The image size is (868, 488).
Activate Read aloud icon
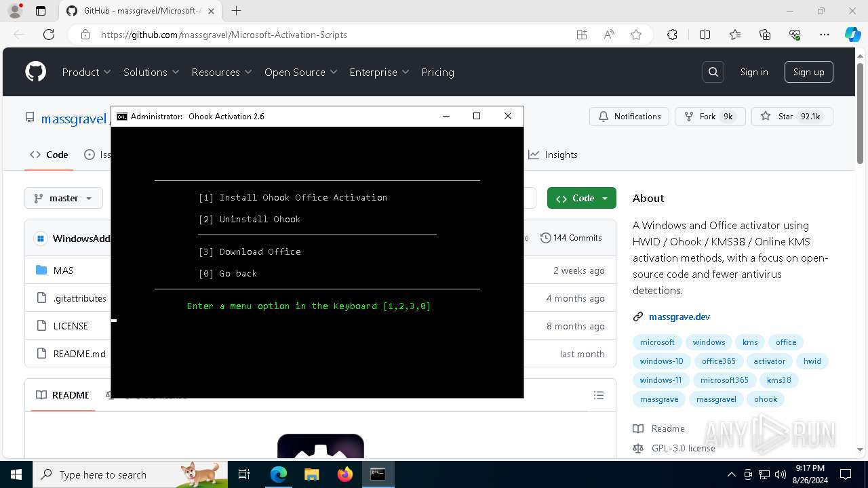point(609,35)
